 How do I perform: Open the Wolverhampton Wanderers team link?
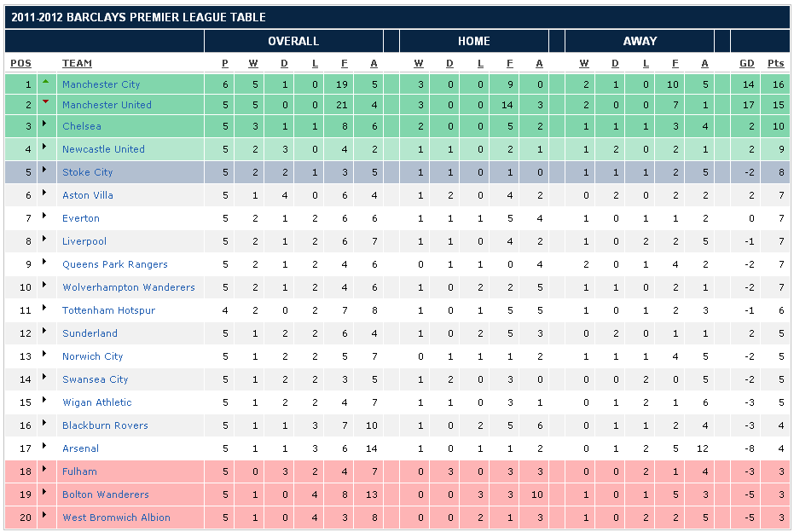(x=129, y=287)
